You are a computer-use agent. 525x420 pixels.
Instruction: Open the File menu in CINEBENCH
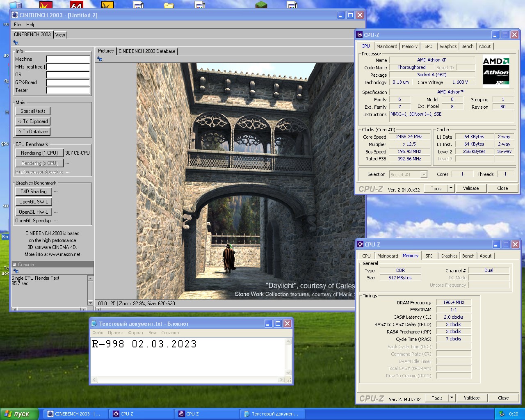[17, 25]
